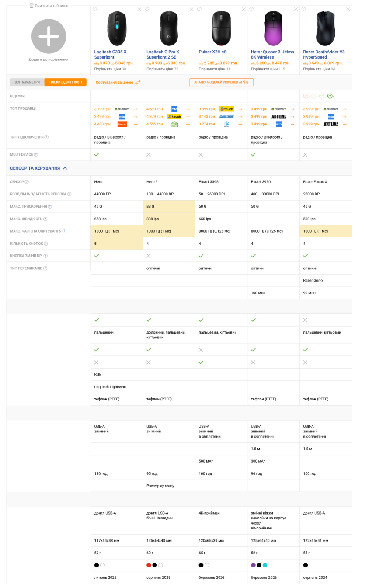Click the Додати до порівняння label

[x=49, y=59]
